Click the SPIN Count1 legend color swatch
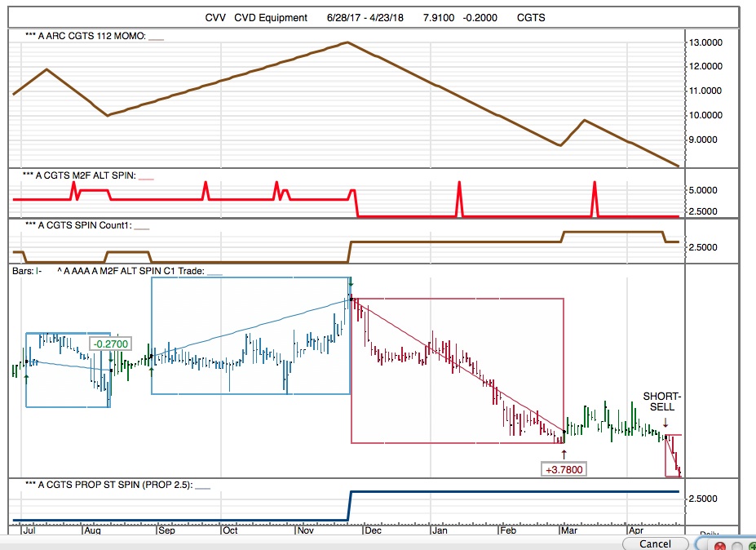 point(142,228)
